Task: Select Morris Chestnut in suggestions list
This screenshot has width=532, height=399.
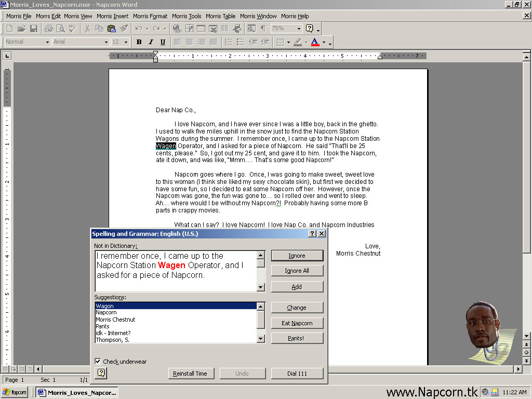Action: point(115,320)
